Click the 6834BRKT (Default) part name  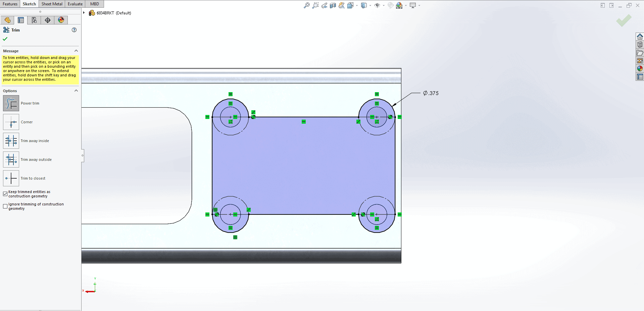[114, 13]
